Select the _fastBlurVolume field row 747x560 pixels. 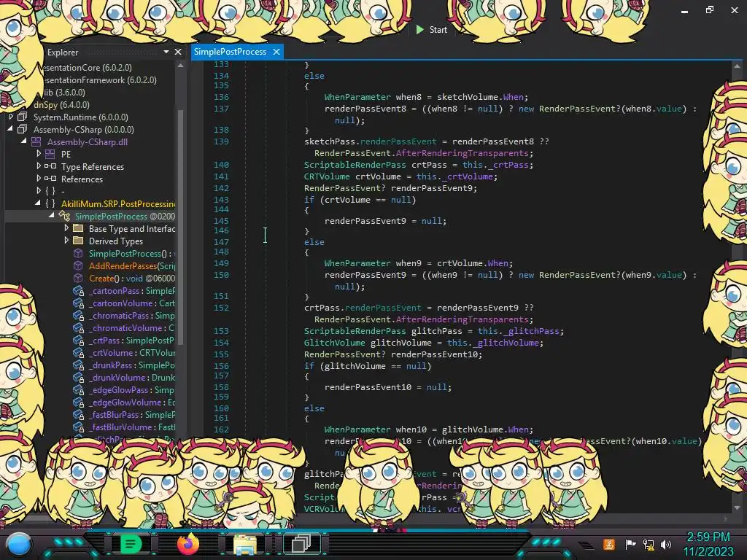(124, 427)
